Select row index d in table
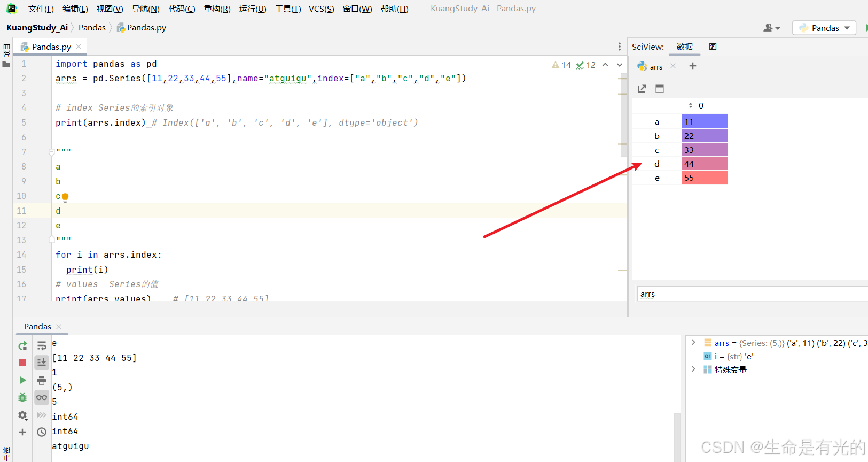The image size is (868, 462). (x=657, y=164)
